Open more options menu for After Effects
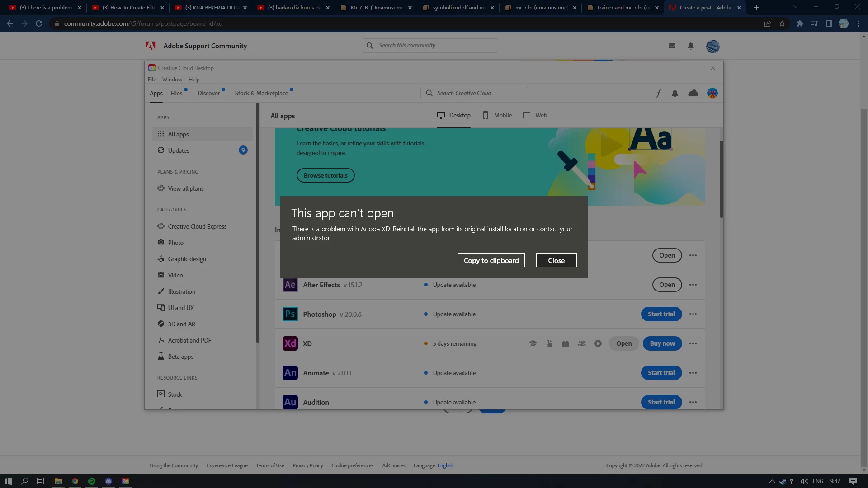The width and height of the screenshot is (868, 488). [x=693, y=285]
